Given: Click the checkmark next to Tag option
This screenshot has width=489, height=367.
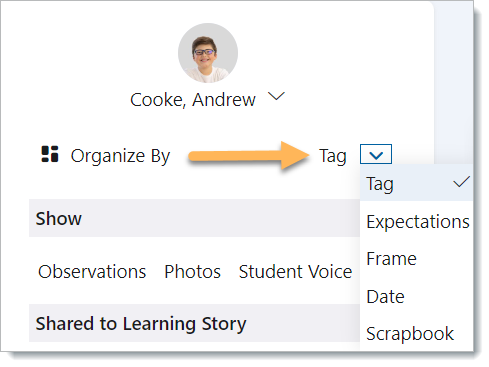Looking at the screenshot, I should pyautogui.click(x=462, y=182).
